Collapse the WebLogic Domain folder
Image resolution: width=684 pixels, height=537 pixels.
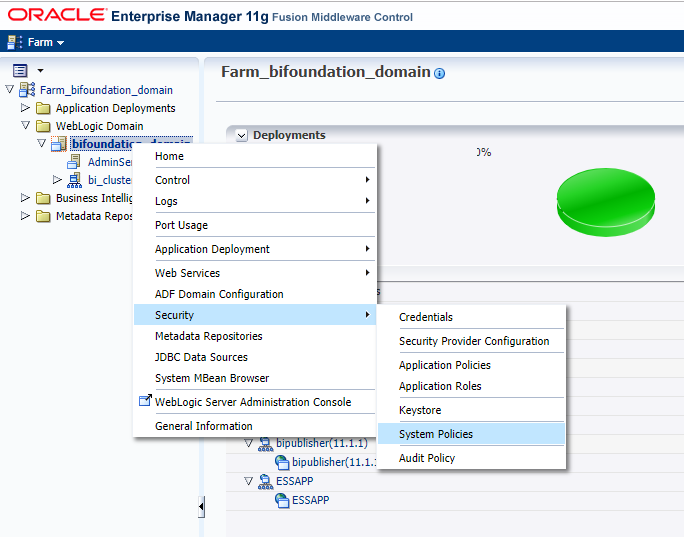(25, 125)
